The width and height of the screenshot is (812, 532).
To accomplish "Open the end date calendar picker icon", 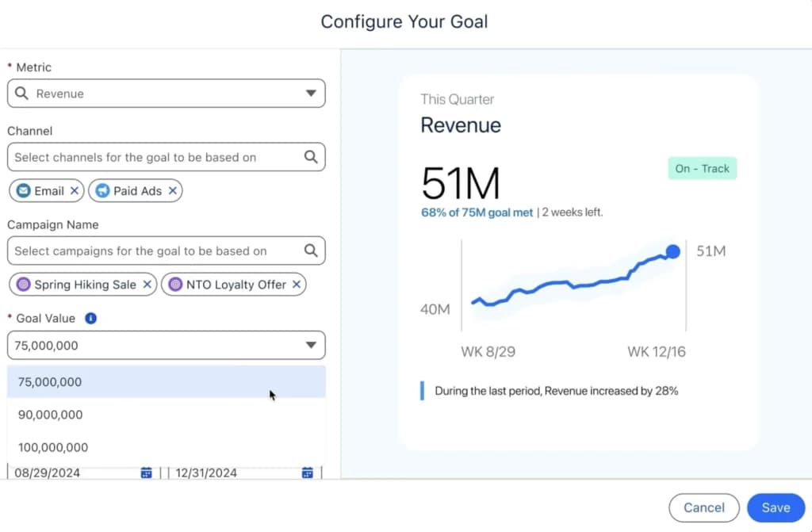I will pyautogui.click(x=307, y=473).
